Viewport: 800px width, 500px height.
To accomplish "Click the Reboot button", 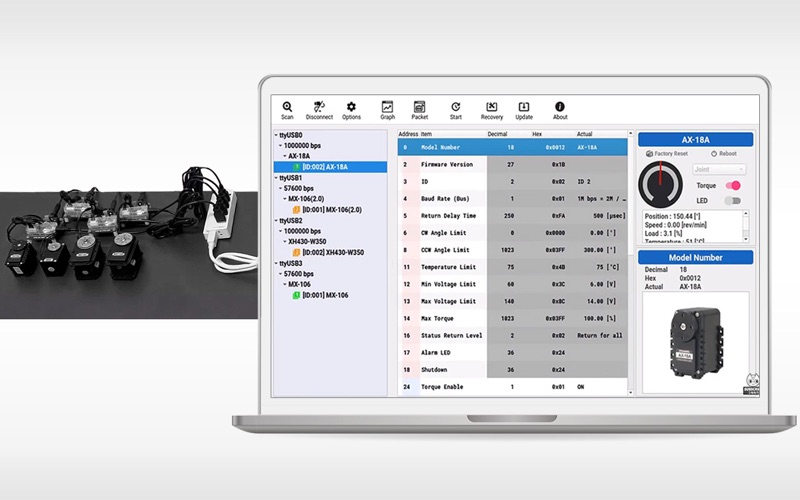I will 723,154.
